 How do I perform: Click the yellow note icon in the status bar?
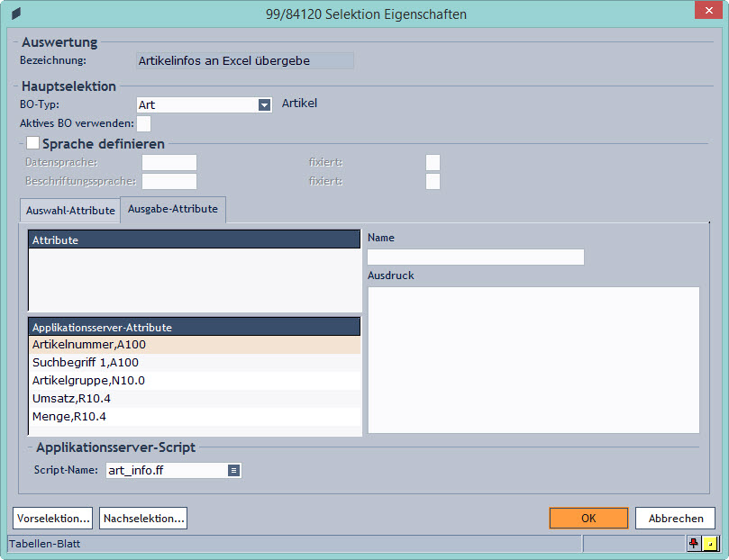pyautogui.click(x=710, y=544)
